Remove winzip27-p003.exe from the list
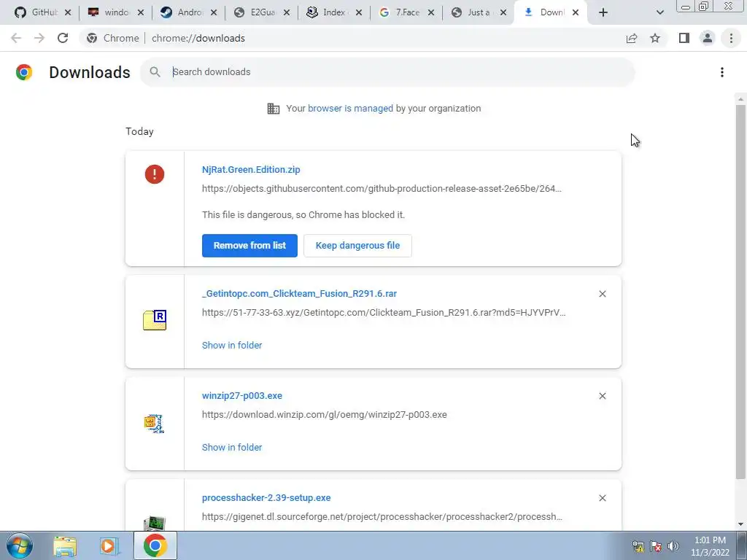This screenshot has height=560, width=747. point(602,396)
